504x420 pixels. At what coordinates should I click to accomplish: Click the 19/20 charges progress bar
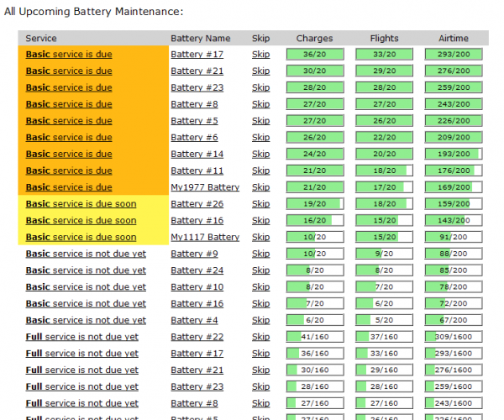[315, 204]
